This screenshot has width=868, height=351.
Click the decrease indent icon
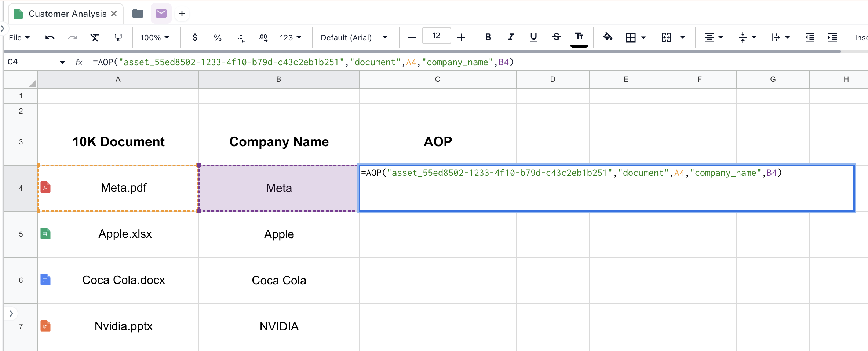pyautogui.click(x=810, y=37)
